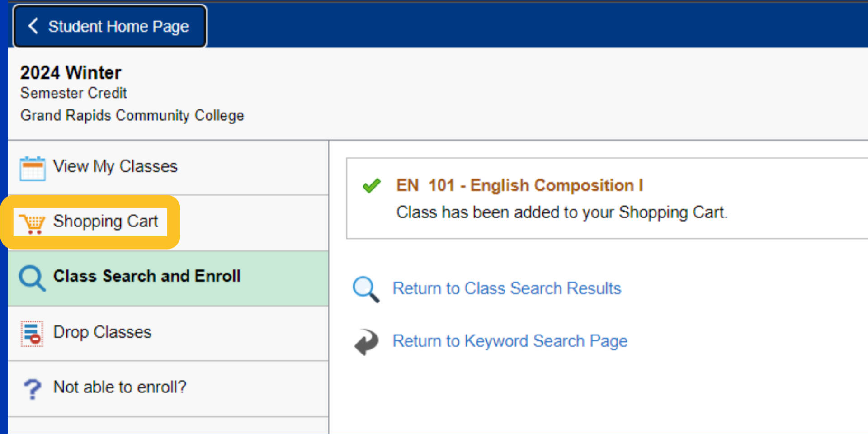Click the Shopping Cart confirmation message text
The image size is (868, 434).
(561, 212)
